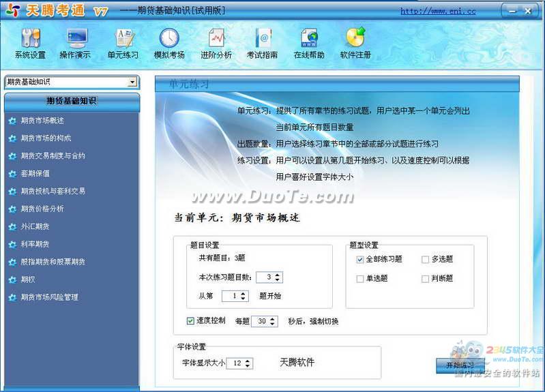This screenshot has width=545, height=392.
Task: Uncheck the 全部练习题 checkbox
Action: [x=360, y=260]
